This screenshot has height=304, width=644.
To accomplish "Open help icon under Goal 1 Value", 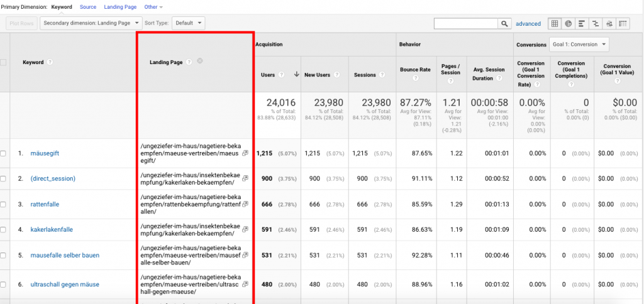I will (617, 81).
